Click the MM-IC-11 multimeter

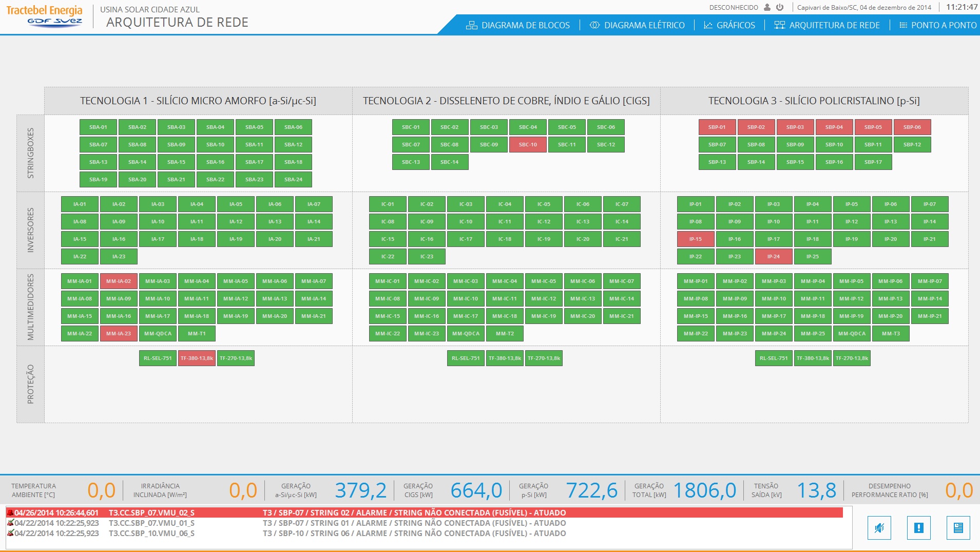[x=505, y=299]
